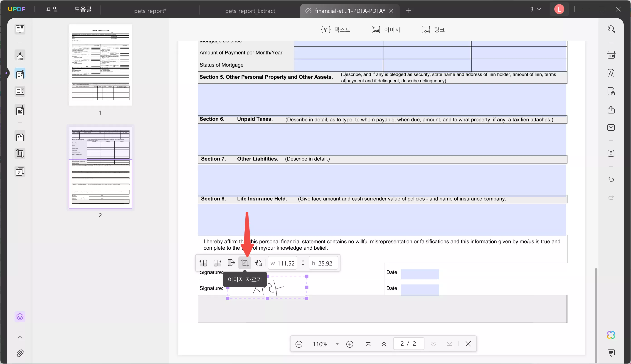Rotate image counterclockwise
631x364 pixels.
tap(204, 263)
